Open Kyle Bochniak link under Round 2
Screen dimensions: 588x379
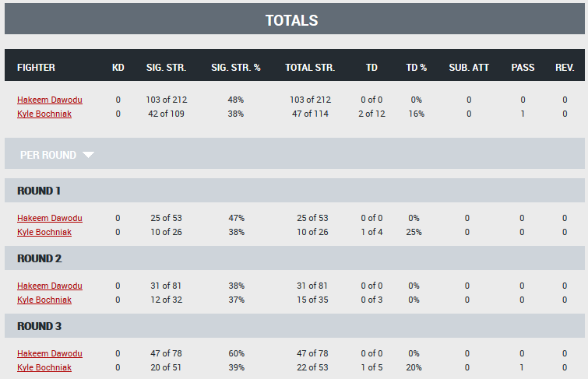click(x=44, y=300)
